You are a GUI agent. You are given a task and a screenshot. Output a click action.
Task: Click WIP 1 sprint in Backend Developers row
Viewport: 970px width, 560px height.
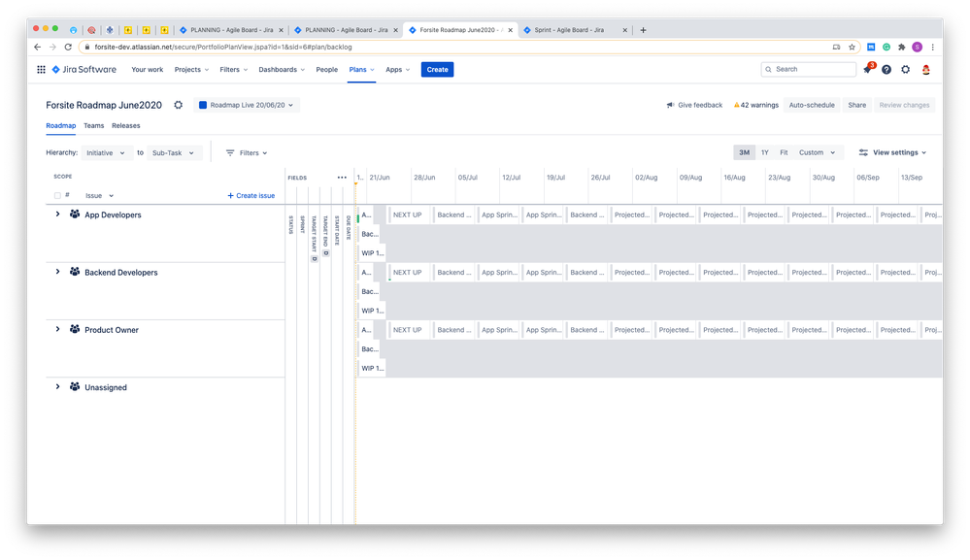point(373,311)
